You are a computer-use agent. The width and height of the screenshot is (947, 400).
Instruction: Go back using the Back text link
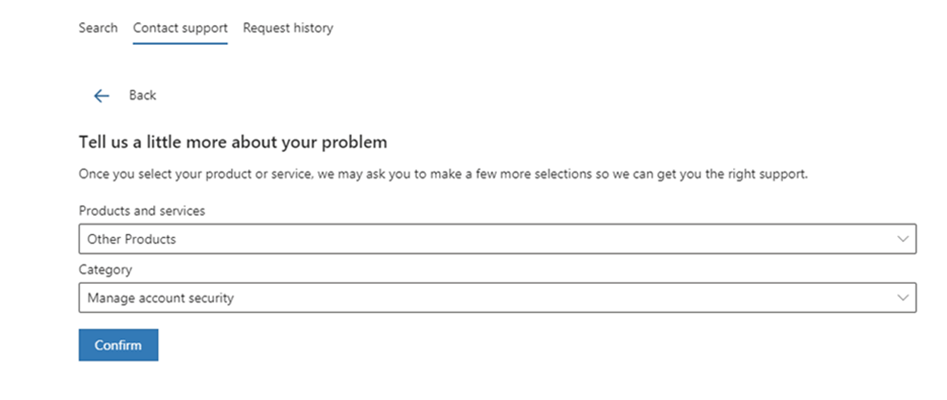[x=143, y=95]
